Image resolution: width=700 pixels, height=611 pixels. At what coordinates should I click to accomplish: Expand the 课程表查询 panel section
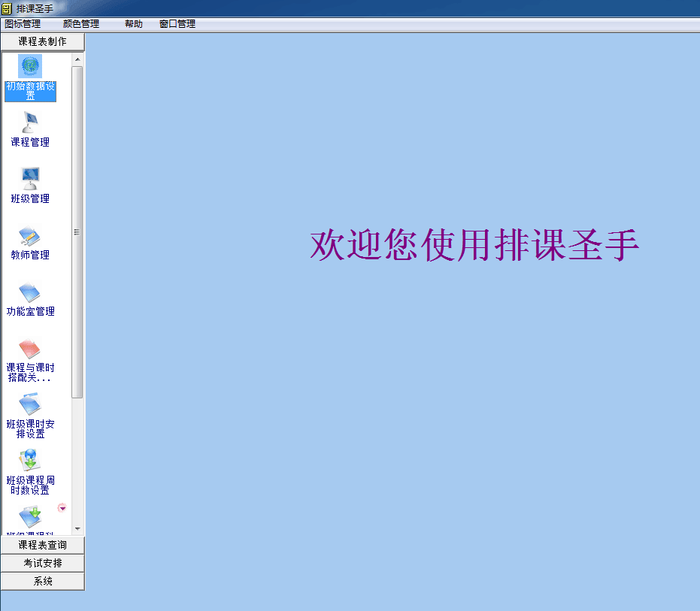click(x=43, y=545)
